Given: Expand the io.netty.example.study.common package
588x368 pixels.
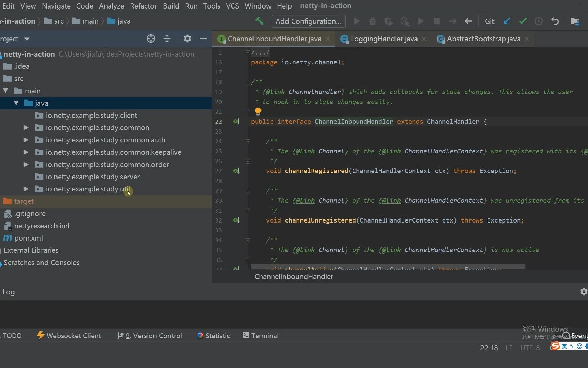Looking at the screenshot, I should coord(26,128).
